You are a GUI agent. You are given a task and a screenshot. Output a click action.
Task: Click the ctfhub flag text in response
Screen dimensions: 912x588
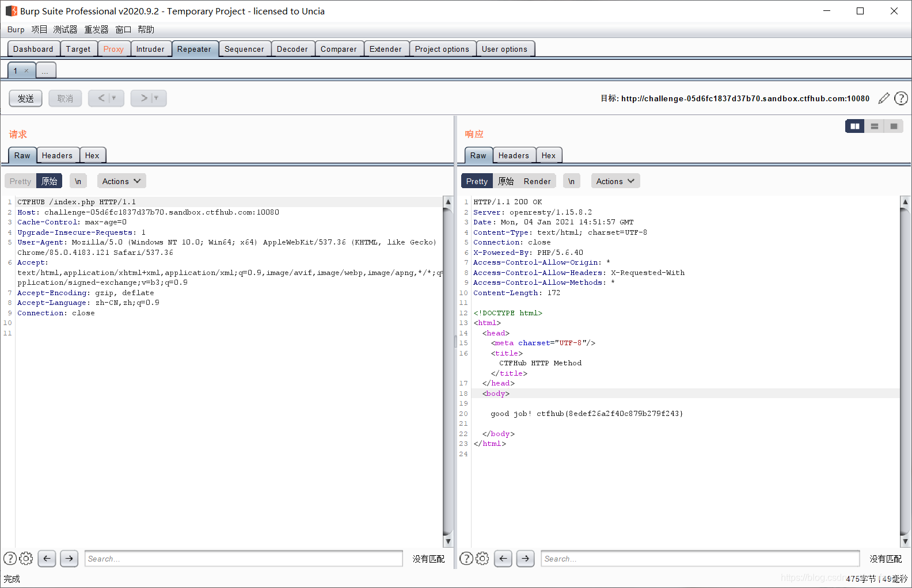610,414
